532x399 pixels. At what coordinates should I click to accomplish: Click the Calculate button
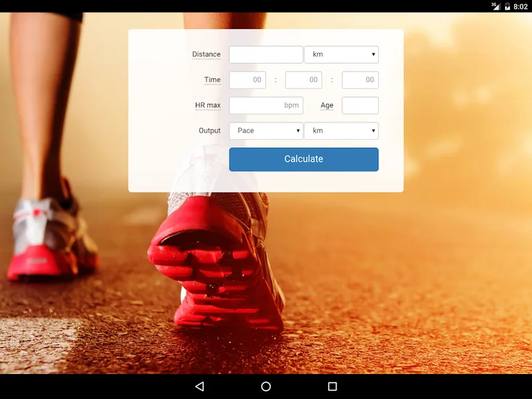tap(303, 159)
